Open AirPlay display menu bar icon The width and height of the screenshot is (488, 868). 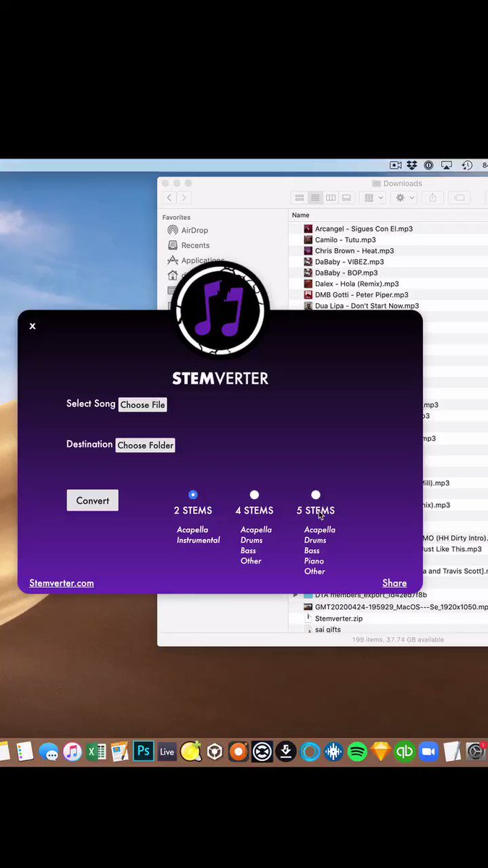(447, 166)
